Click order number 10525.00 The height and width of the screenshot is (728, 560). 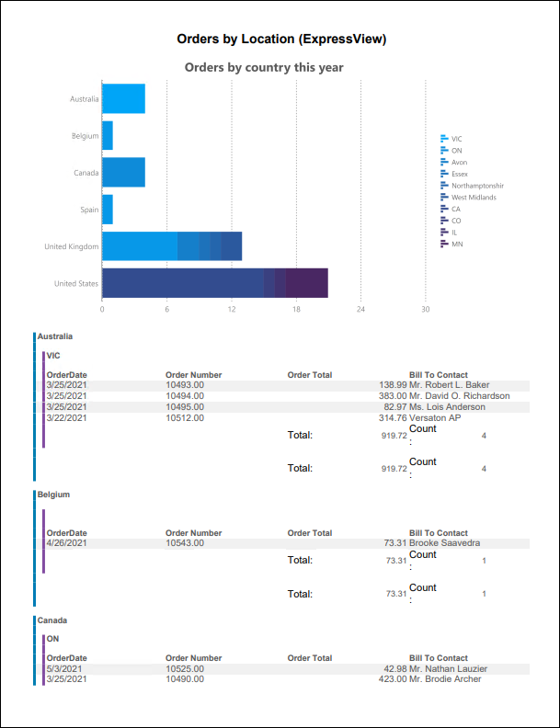coord(185,669)
